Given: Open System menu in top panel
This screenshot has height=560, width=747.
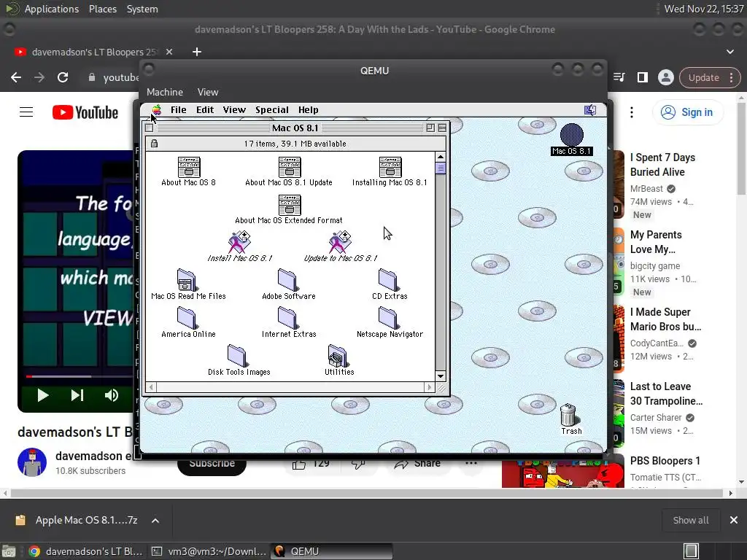Looking at the screenshot, I should point(142,9).
